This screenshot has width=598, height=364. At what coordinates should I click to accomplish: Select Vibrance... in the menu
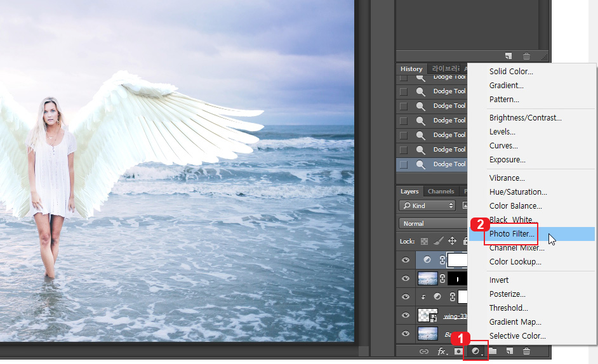coord(507,178)
